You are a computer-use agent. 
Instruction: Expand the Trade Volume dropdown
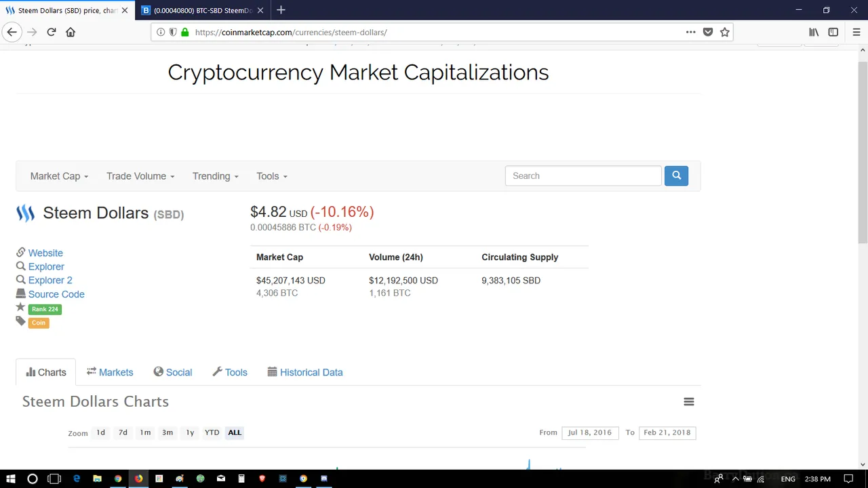(x=140, y=176)
